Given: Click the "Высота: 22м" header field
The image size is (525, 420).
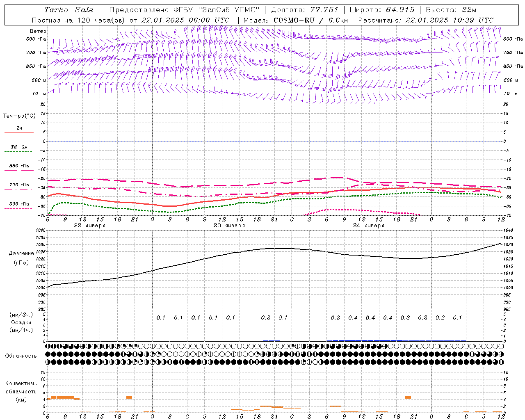Looking at the screenshot, I should click(x=451, y=10).
